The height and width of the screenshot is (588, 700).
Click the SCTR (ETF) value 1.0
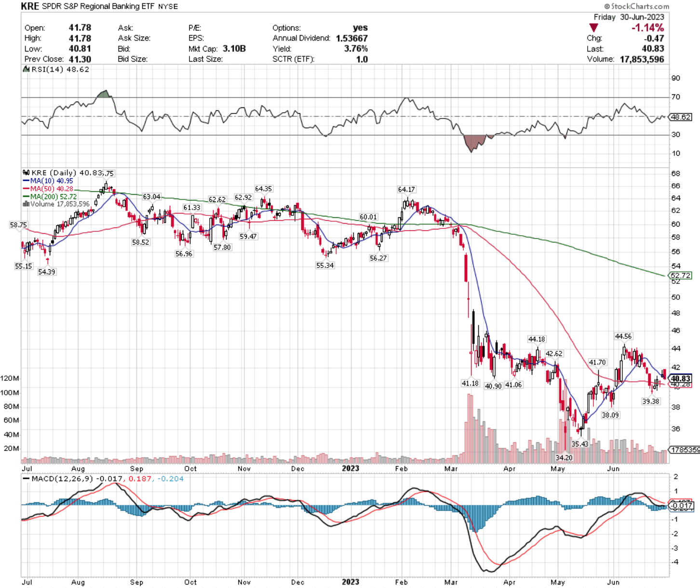point(362,59)
